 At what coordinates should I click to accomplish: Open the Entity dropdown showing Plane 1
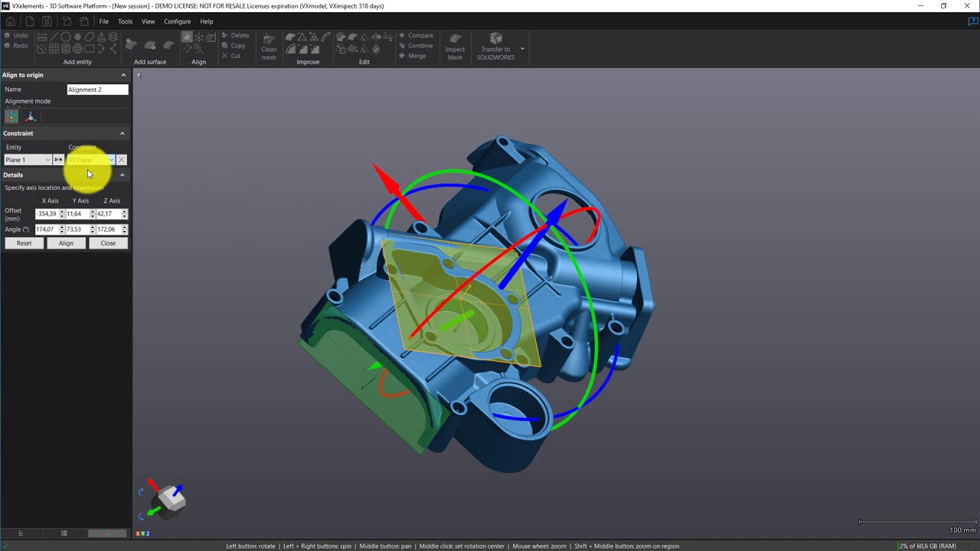[28, 160]
